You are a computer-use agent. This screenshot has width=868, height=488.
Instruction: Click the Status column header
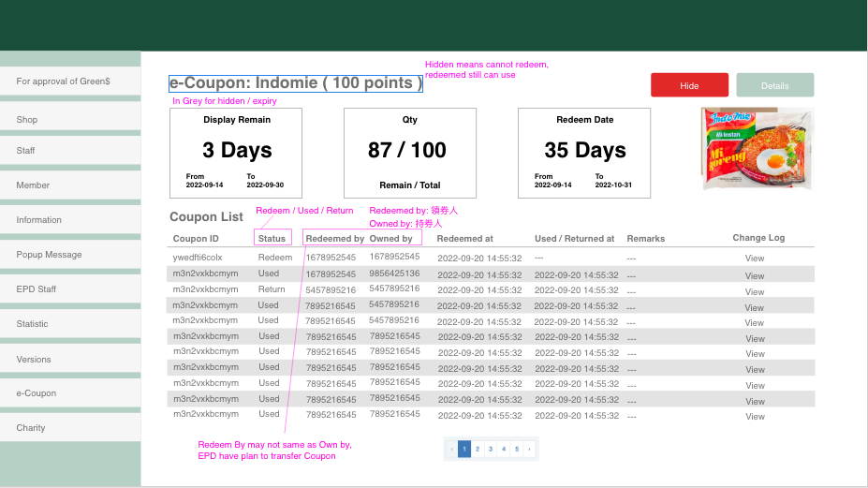272,239
